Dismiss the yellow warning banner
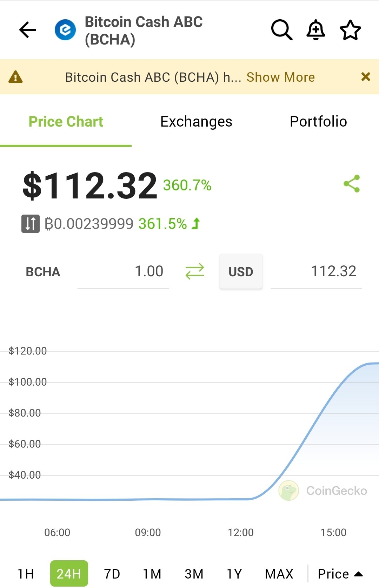This screenshot has height=588, width=379. 366,77
